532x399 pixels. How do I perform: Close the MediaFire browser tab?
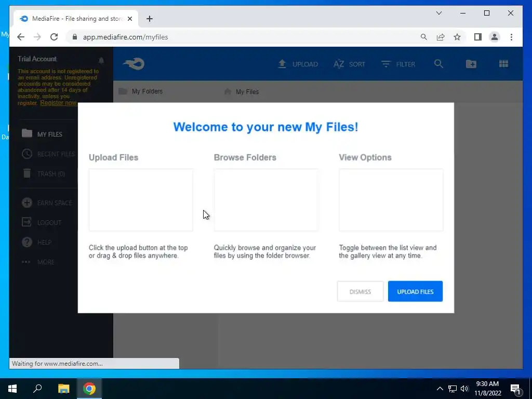pyautogui.click(x=129, y=19)
